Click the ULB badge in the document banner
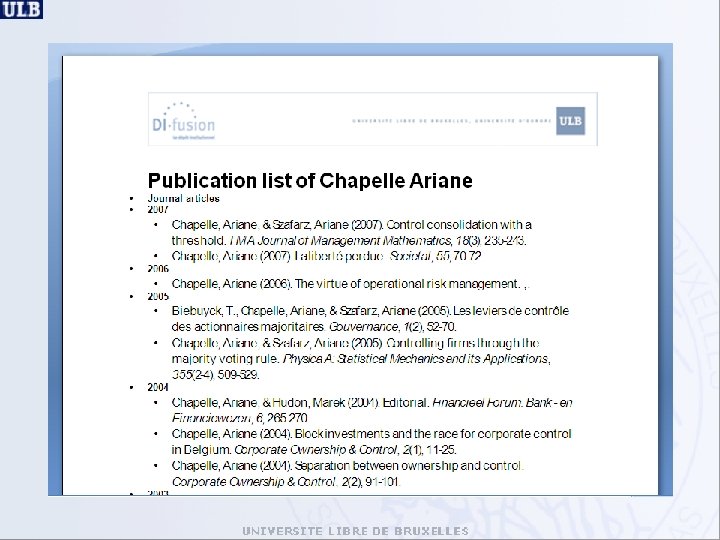720x540 pixels. click(570, 121)
